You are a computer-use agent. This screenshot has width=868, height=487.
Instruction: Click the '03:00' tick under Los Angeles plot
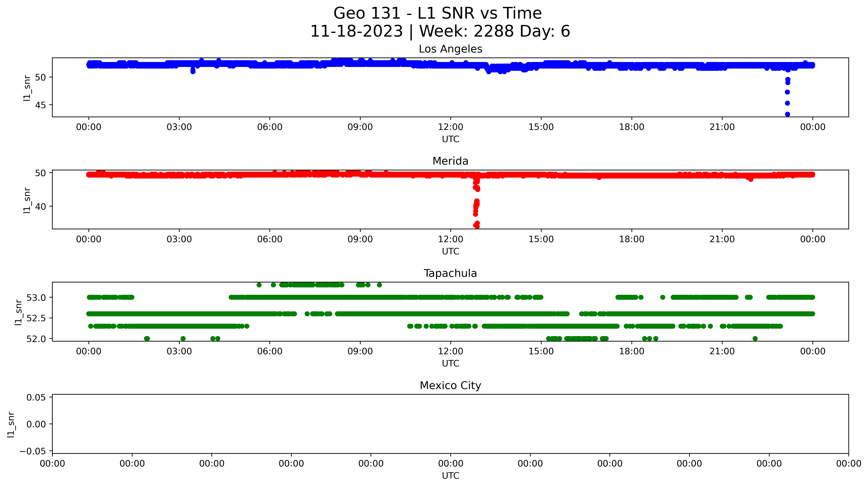click(x=179, y=127)
